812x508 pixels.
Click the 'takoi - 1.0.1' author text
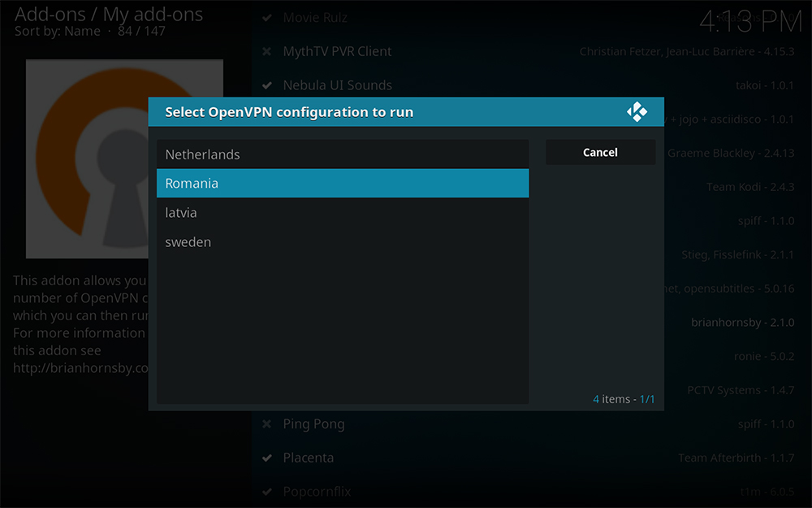pyautogui.click(x=764, y=85)
